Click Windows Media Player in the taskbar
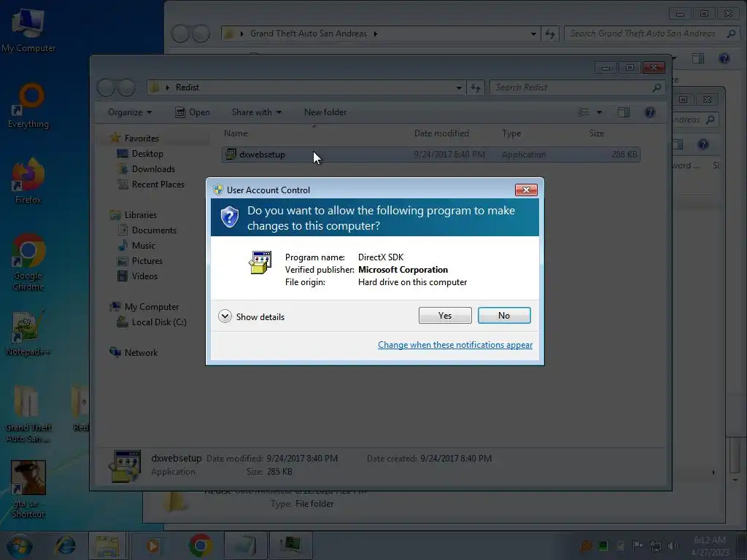The height and width of the screenshot is (560, 747). point(152,545)
